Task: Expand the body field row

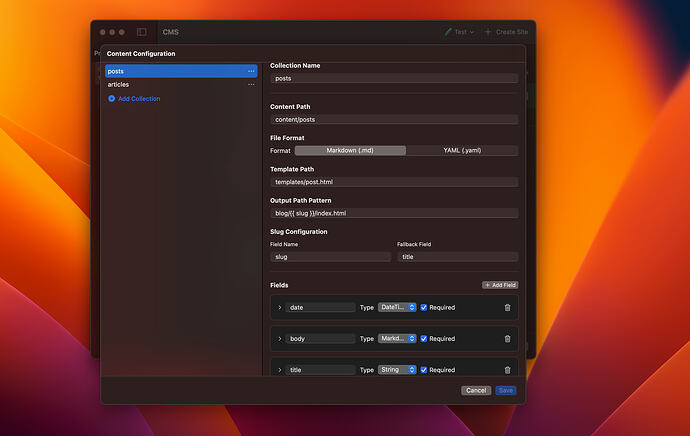Action: point(279,339)
